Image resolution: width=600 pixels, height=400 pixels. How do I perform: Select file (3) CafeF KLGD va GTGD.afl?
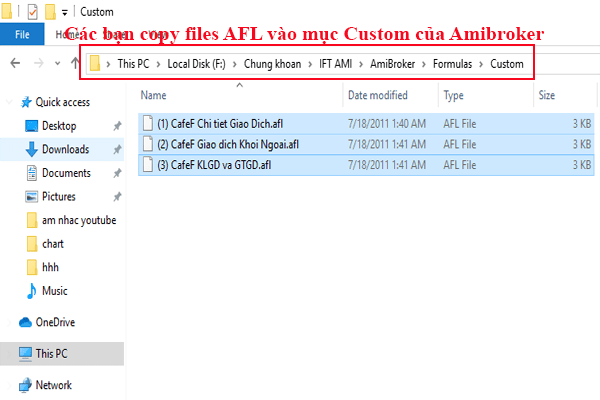pos(366,165)
